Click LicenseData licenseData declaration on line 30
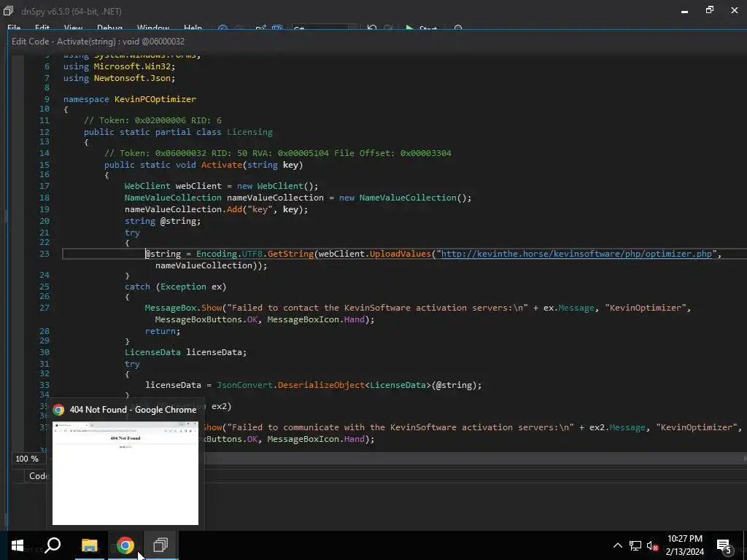 tap(186, 352)
